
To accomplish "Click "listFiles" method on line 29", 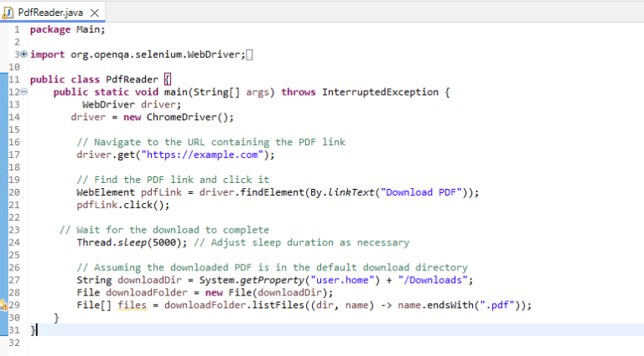I will coord(278,306).
